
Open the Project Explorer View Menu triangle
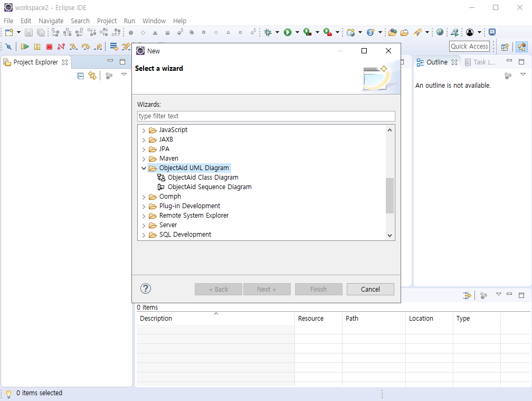[x=124, y=74]
